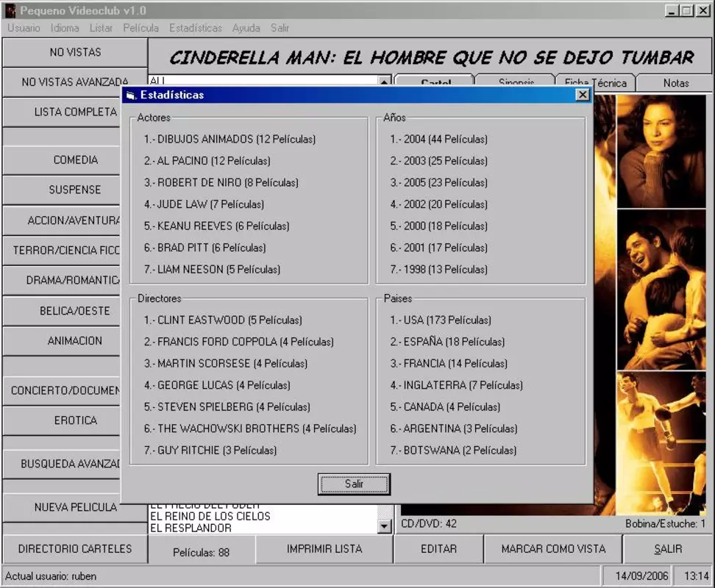This screenshot has height=588, width=715.
Task: Click country entry ESPAÑA (18 Películas)
Action: (447, 342)
